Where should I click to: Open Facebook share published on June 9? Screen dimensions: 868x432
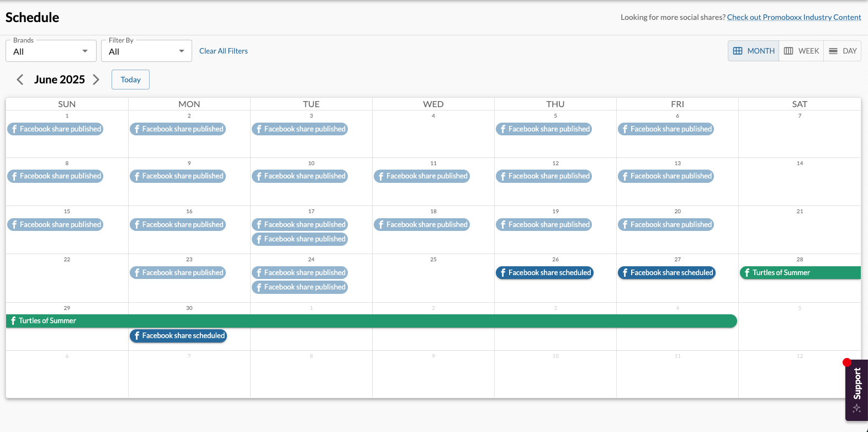coord(177,176)
